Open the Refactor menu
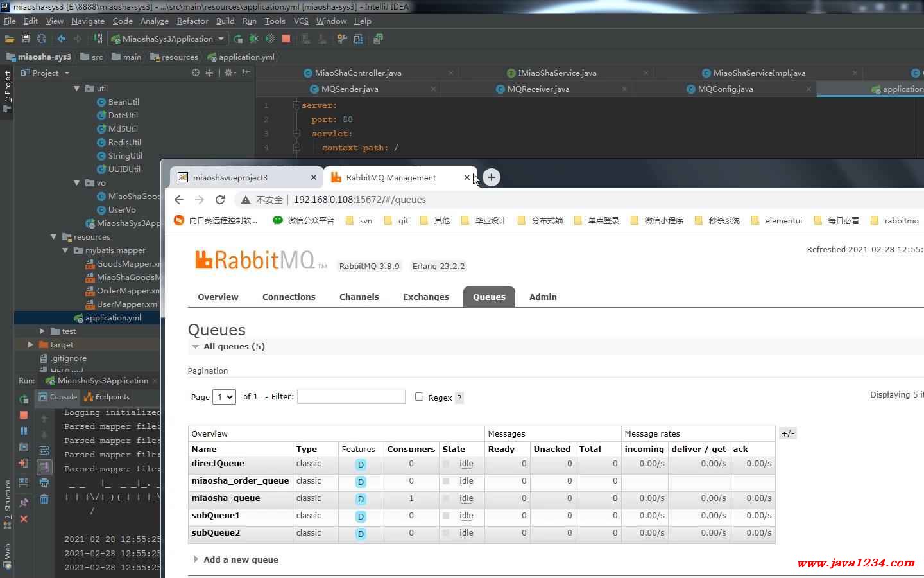This screenshot has height=578, width=924. pyautogui.click(x=193, y=21)
